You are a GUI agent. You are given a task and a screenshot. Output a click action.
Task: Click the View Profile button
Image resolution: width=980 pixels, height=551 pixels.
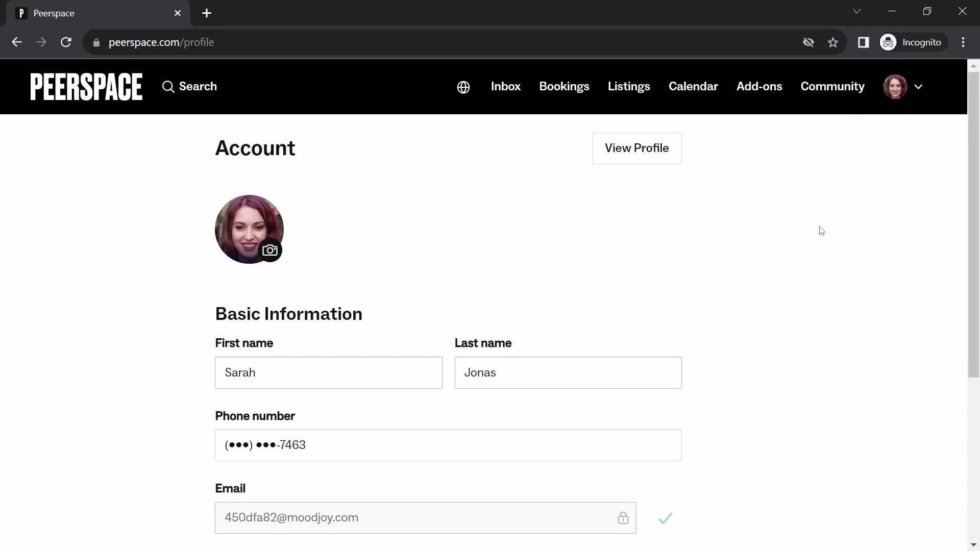click(x=636, y=148)
